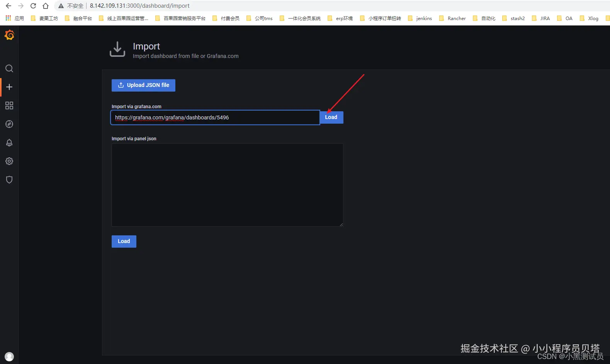The image size is (610, 364).
Task: Open the jenkins bookmark folder
Action: (420, 18)
